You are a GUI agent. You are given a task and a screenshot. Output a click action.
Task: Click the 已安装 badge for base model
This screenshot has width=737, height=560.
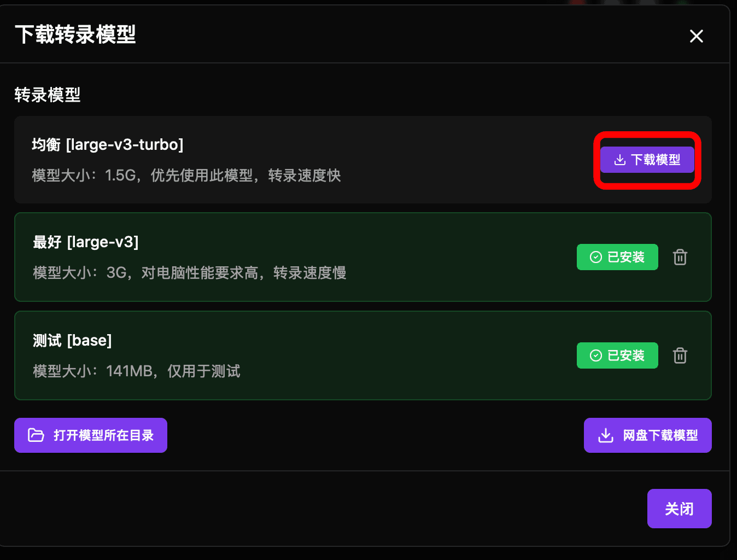[617, 355]
